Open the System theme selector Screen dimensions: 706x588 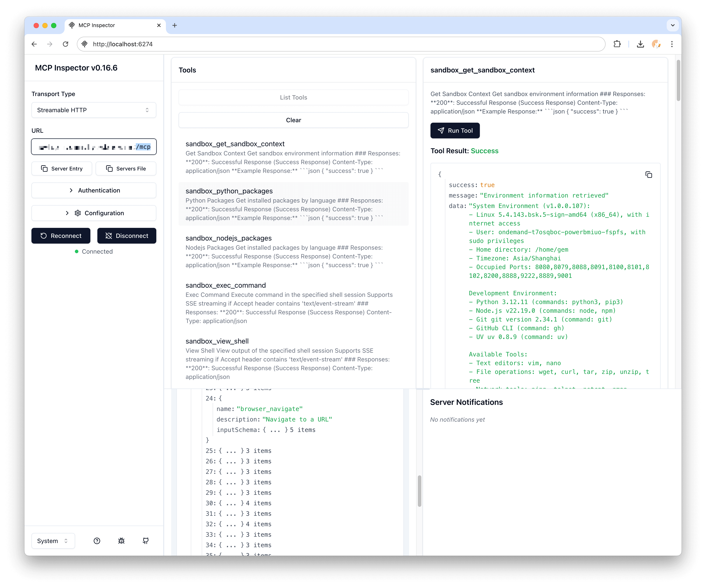pos(53,541)
